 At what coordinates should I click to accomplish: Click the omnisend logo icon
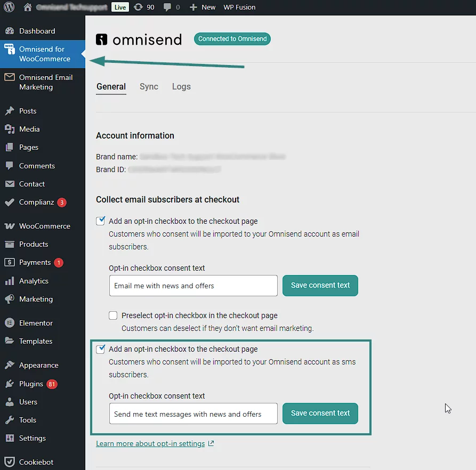click(102, 39)
